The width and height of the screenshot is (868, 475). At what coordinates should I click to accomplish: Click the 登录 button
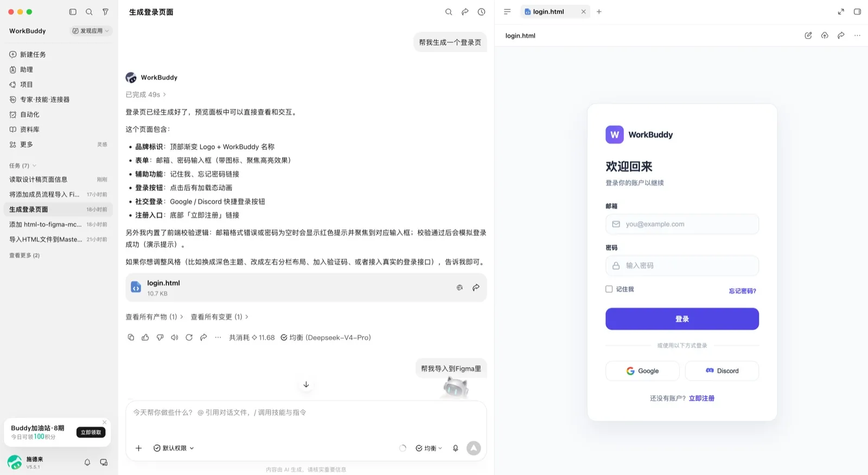(x=682, y=319)
